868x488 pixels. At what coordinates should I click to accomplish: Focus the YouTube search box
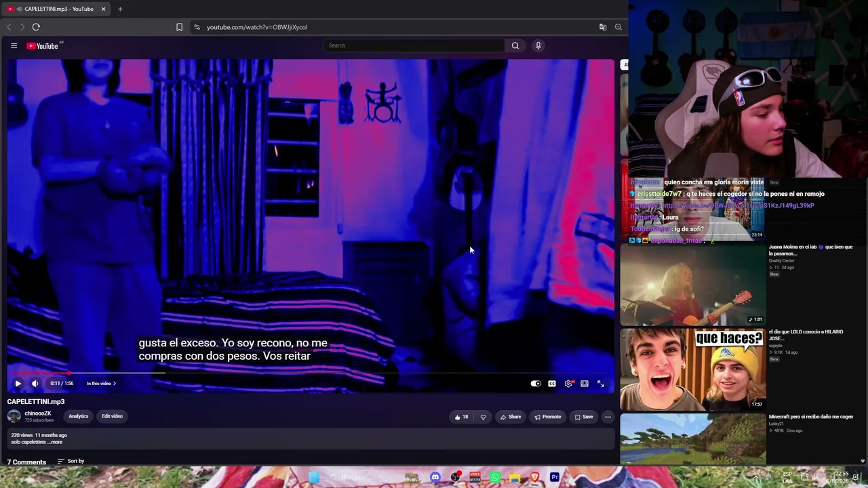point(414,45)
